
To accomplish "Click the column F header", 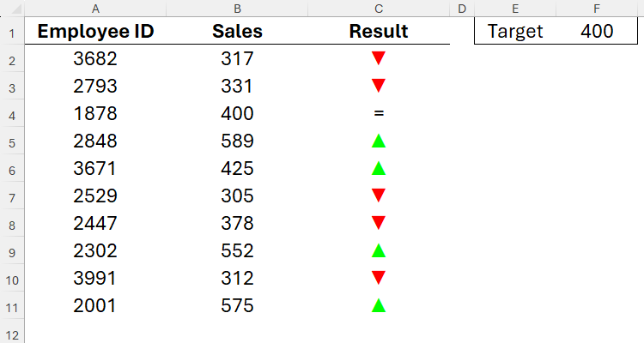I will [x=597, y=9].
